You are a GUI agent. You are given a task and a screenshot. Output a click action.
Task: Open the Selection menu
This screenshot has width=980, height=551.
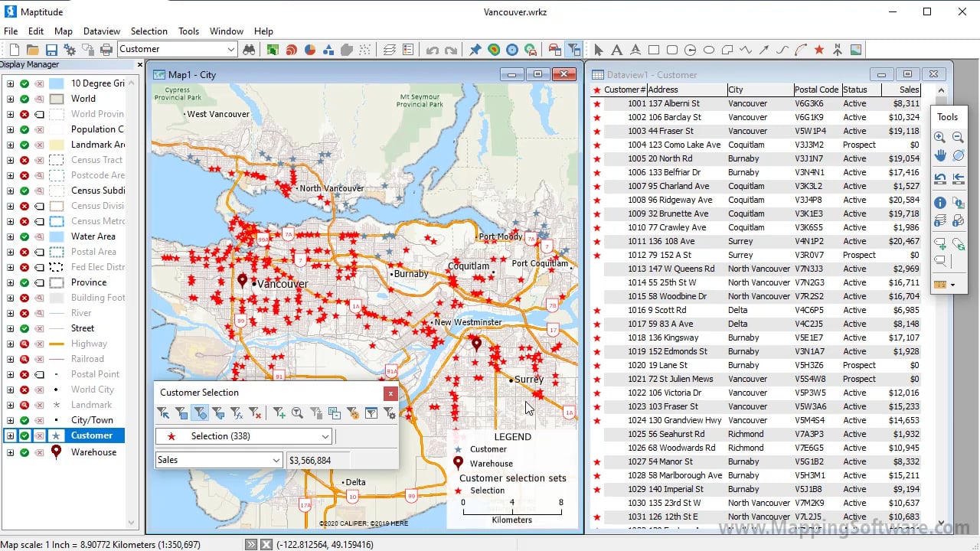(x=149, y=31)
